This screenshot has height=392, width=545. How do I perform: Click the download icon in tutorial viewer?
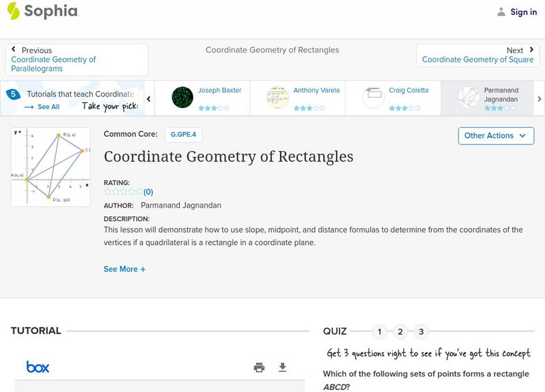[x=283, y=367]
